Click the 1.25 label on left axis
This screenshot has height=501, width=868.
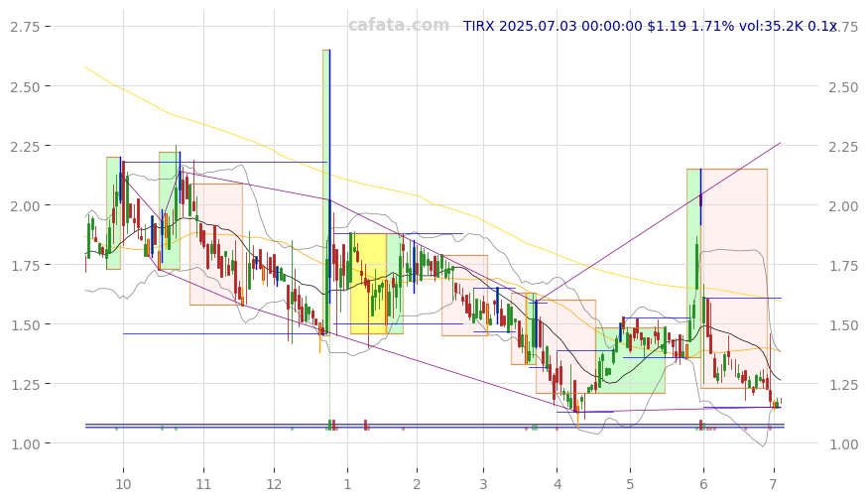pos(26,384)
